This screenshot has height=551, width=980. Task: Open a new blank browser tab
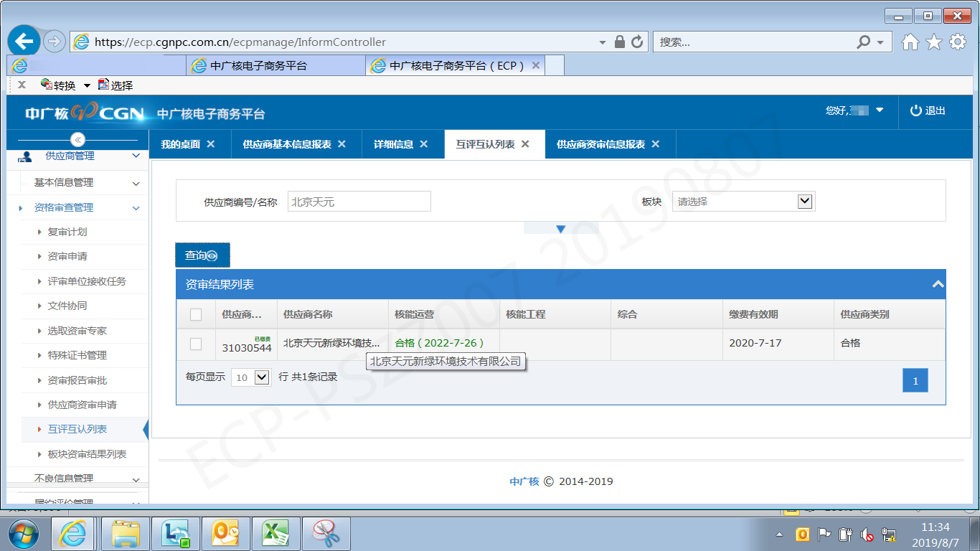tap(555, 66)
